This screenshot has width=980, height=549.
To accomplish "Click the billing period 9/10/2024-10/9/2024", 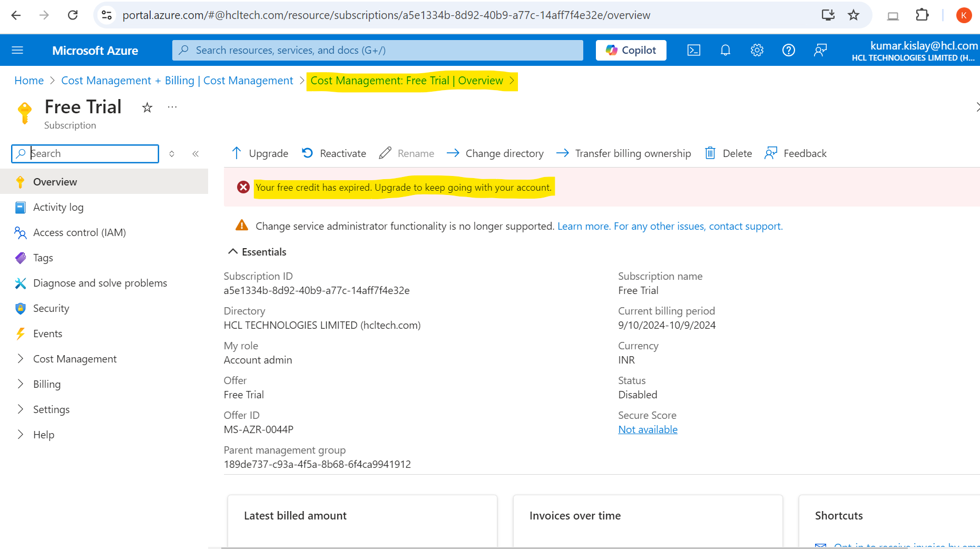I will [667, 325].
